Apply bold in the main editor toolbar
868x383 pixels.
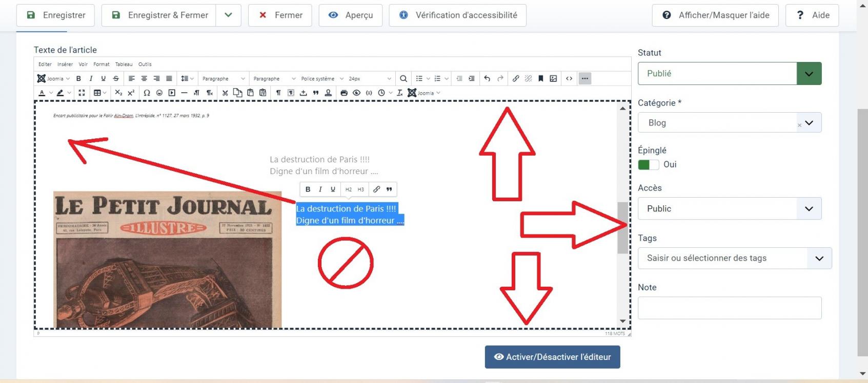[x=78, y=78]
